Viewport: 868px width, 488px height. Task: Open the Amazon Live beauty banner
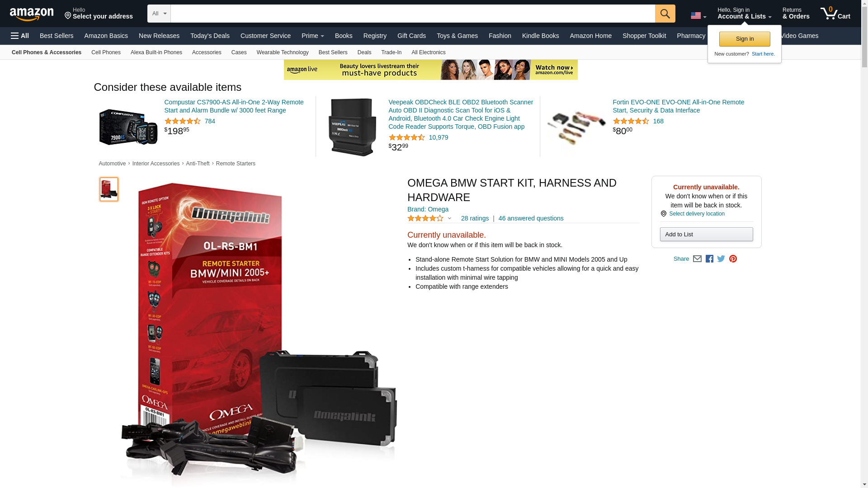pos(430,70)
